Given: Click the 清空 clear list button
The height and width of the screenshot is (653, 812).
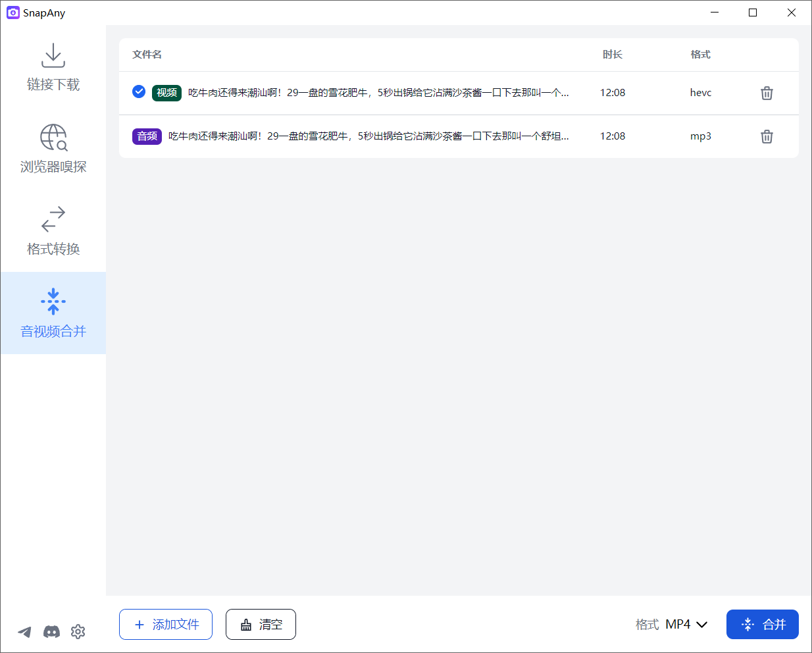Looking at the screenshot, I should pos(261,624).
